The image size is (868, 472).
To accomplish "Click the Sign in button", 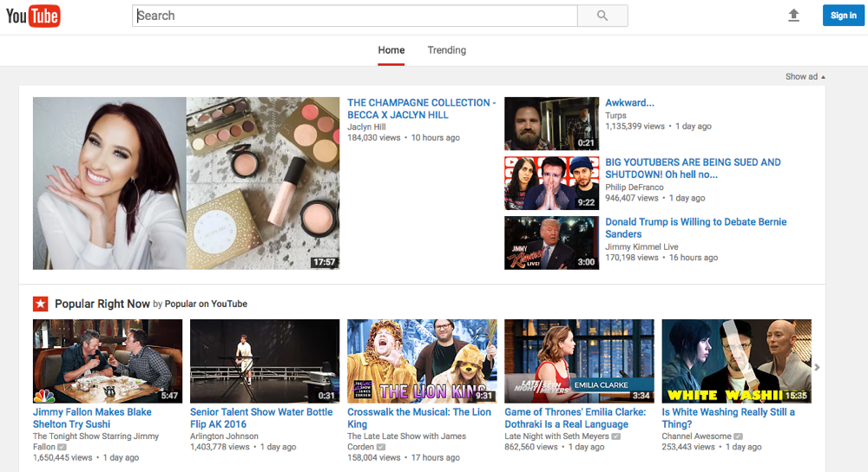I will coord(843,16).
